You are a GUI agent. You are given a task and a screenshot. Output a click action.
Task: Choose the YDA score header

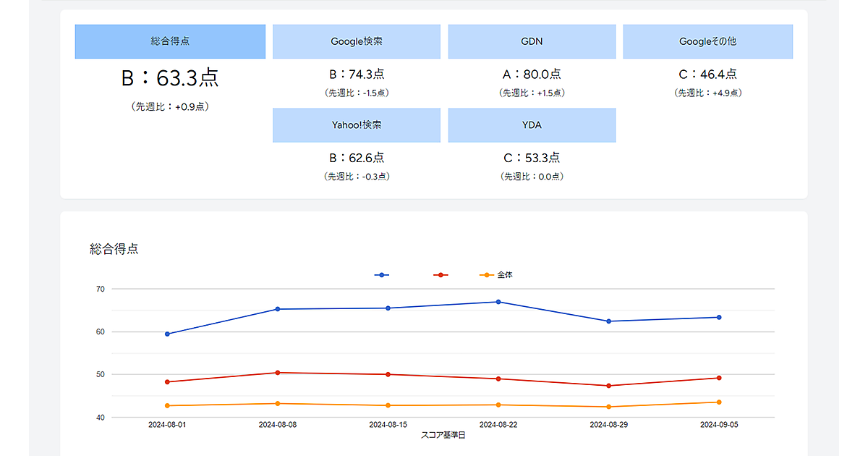(532, 124)
